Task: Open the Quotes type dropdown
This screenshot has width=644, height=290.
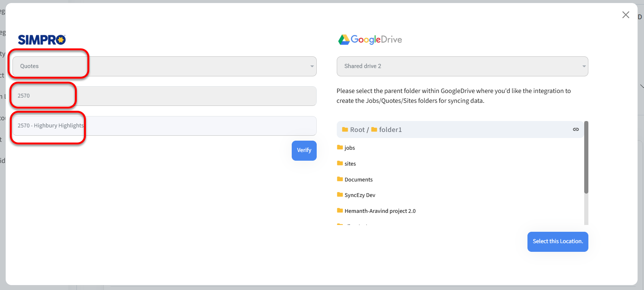Action: click(164, 66)
